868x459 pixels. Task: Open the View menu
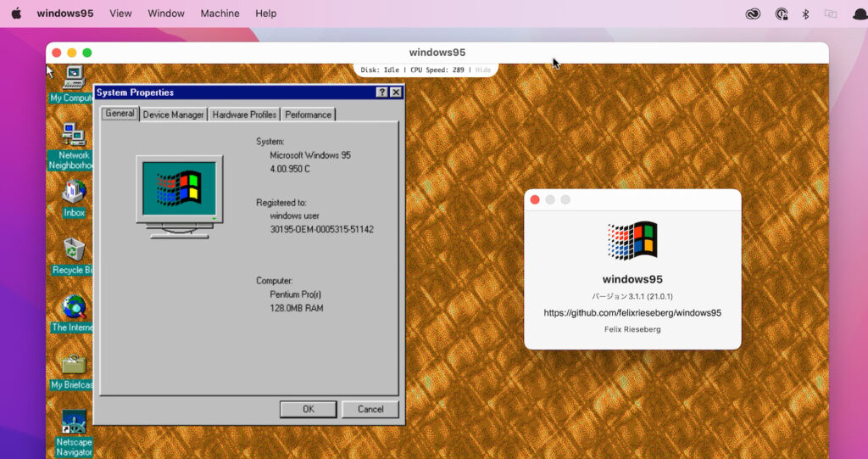coord(121,14)
